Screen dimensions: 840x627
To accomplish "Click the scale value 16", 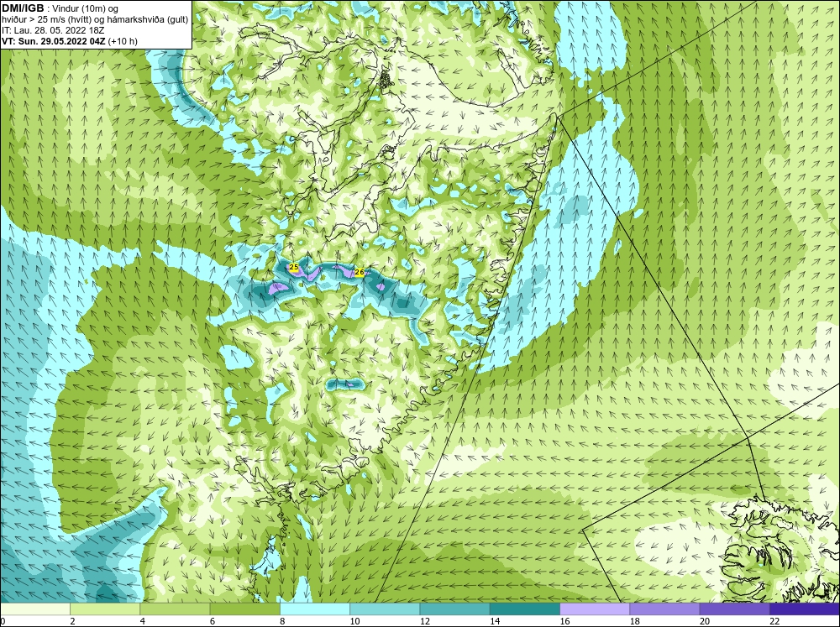I will [x=565, y=621].
